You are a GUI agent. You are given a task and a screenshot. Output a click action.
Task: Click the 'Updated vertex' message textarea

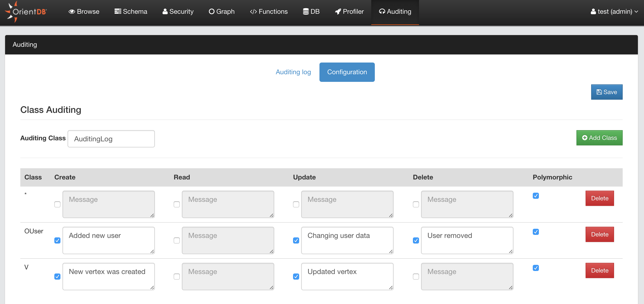[x=347, y=276]
